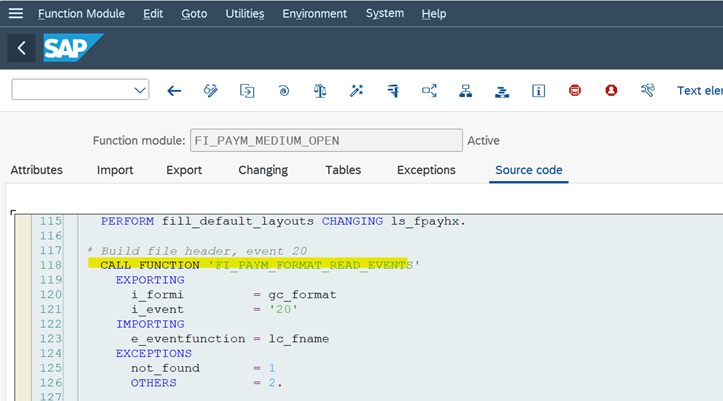Activate with the magic wand icon
The image size is (723, 401).
click(356, 91)
